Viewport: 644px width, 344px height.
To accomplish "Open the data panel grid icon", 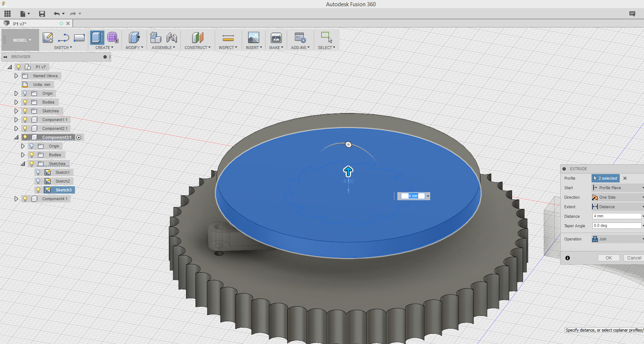I will [x=7, y=14].
